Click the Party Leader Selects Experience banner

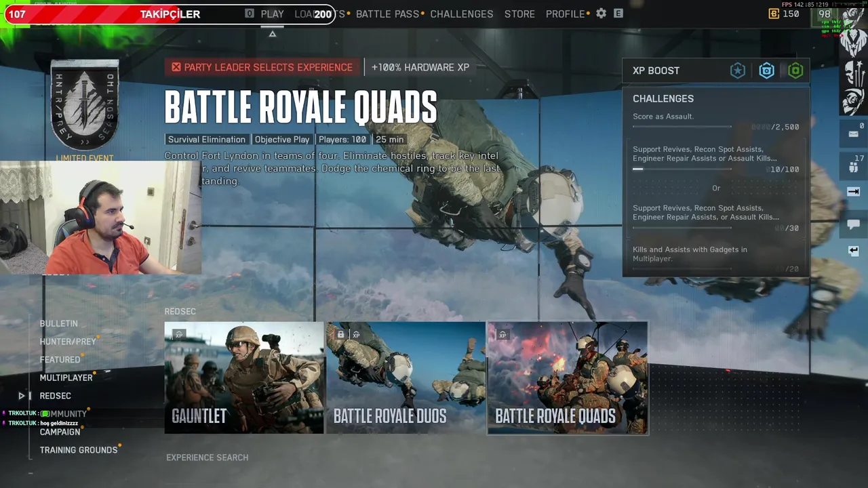pos(264,67)
